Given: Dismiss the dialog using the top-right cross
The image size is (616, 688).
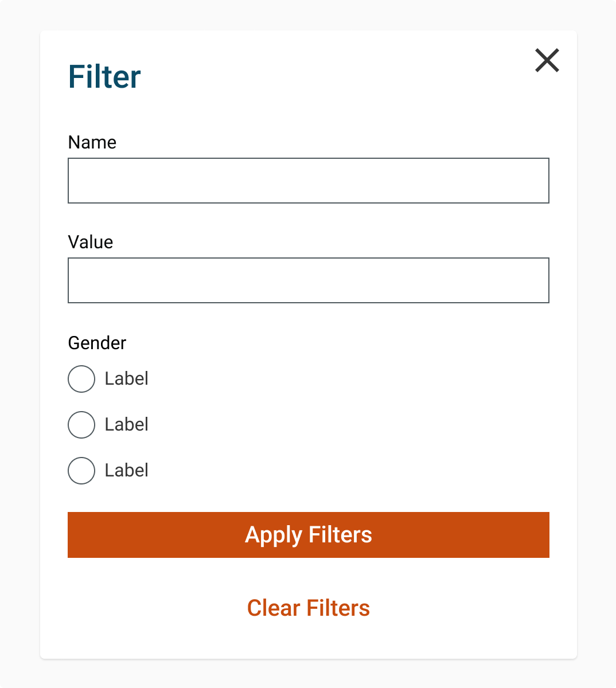Looking at the screenshot, I should pos(547,60).
